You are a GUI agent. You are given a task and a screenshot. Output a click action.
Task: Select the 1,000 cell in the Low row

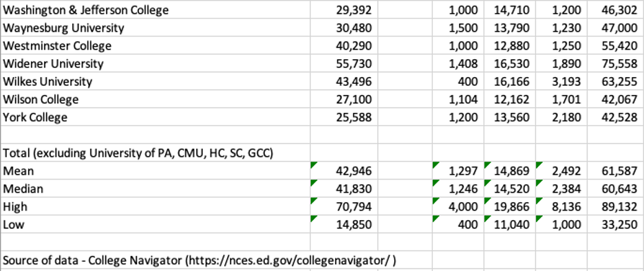(x=561, y=224)
